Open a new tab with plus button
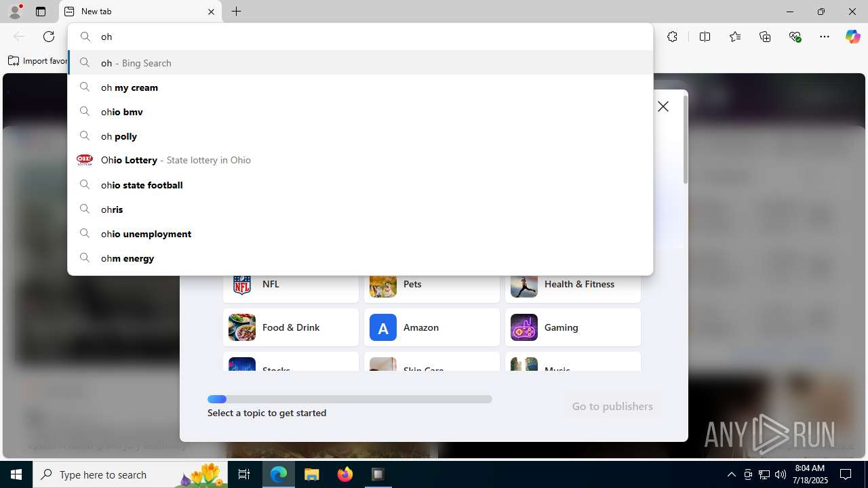The width and height of the screenshot is (868, 488). [237, 12]
